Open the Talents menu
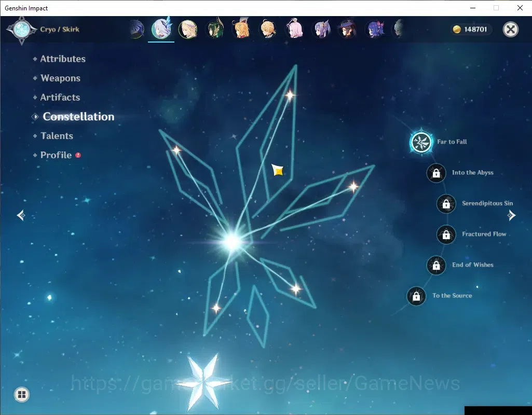Image resolution: width=532 pixels, height=415 pixels. point(57,135)
